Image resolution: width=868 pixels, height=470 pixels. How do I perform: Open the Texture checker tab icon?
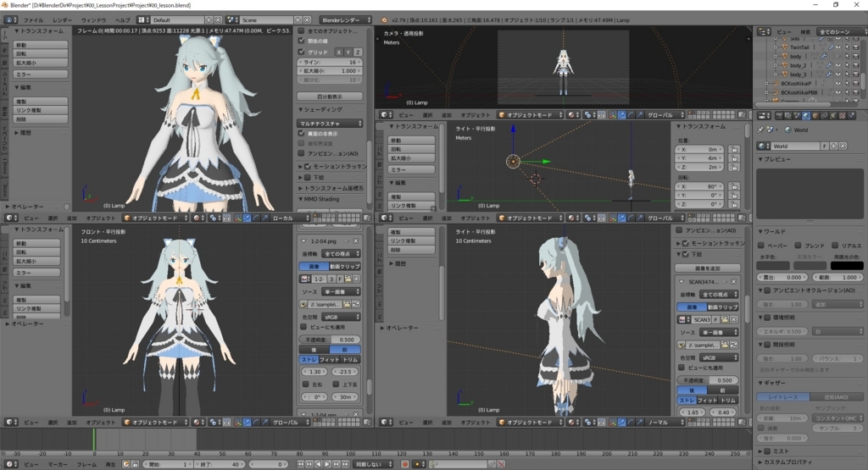click(x=842, y=115)
